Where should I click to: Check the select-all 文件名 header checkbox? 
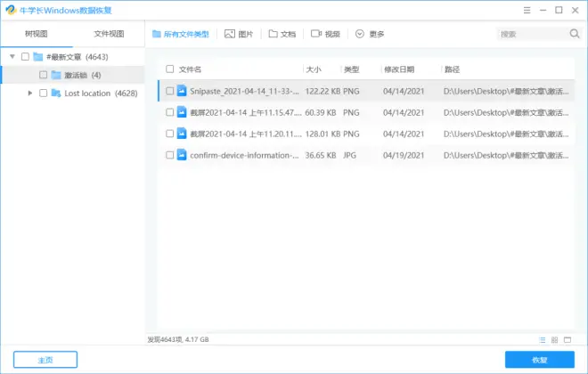coord(170,69)
